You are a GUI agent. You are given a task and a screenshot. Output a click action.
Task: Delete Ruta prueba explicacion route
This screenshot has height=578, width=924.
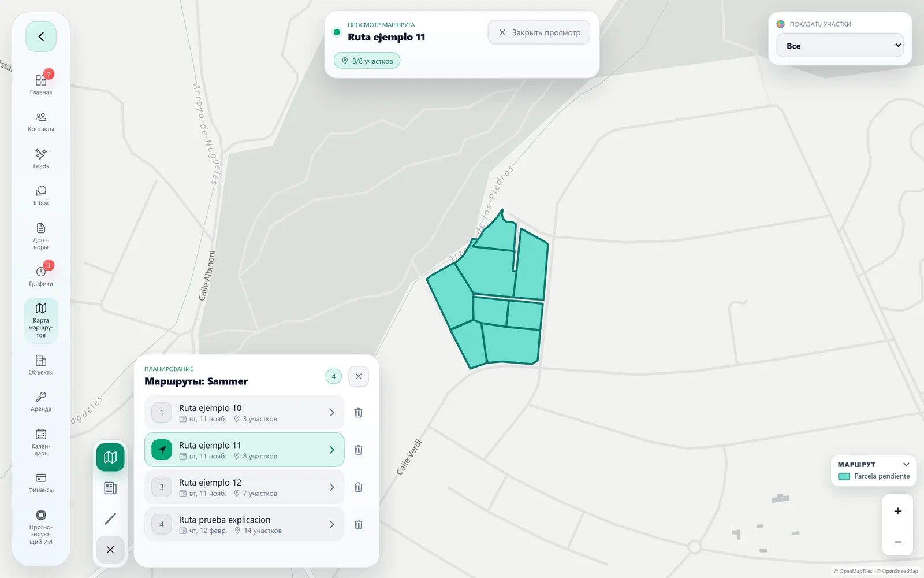click(x=358, y=524)
